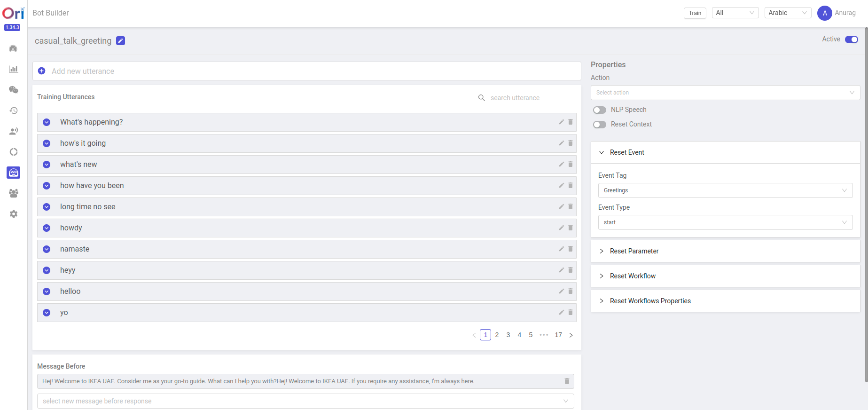The width and height of the screenshot is (868, 410).
Task: Enable the NLP Speech toggle
Action: (600, 110)
